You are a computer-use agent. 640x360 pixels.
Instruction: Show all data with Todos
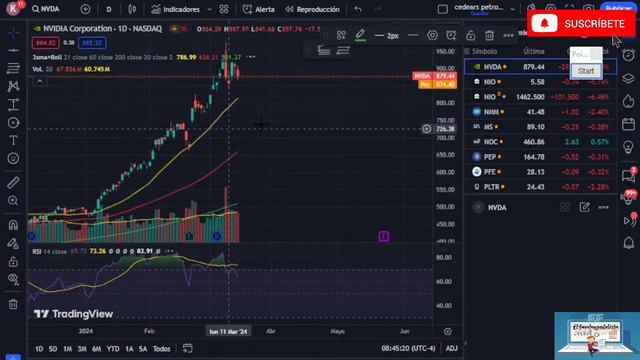point(162,349)
